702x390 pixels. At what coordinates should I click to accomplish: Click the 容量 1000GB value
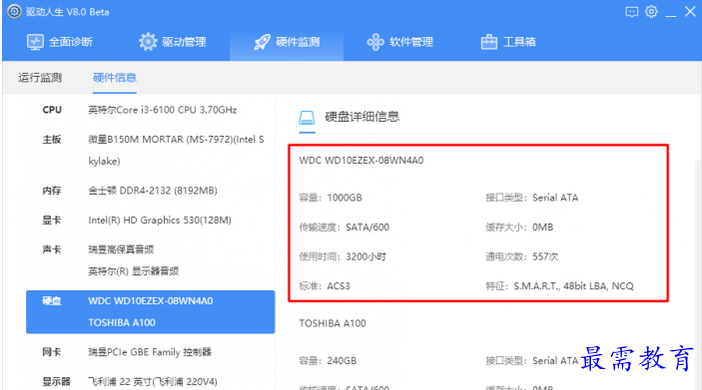click(344, 197)
